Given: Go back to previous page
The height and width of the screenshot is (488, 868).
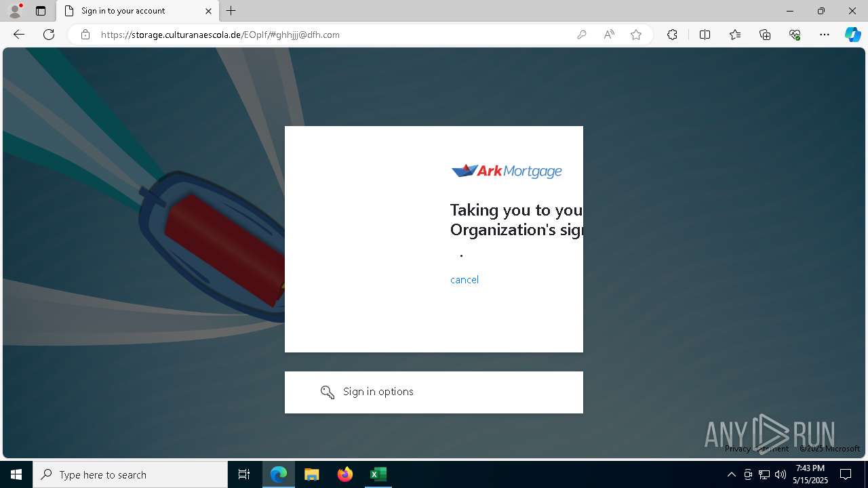Looking at the screenshot, I should pyautogui.click(x=19, y=35).
